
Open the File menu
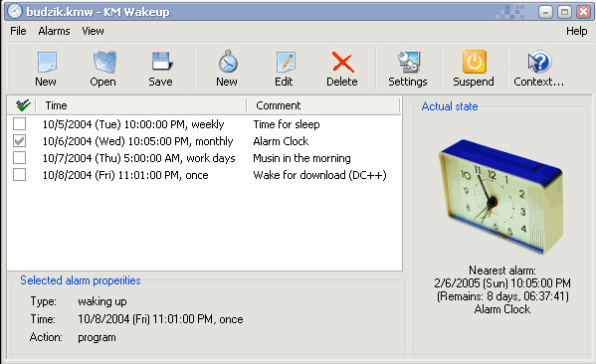[18, 31]
